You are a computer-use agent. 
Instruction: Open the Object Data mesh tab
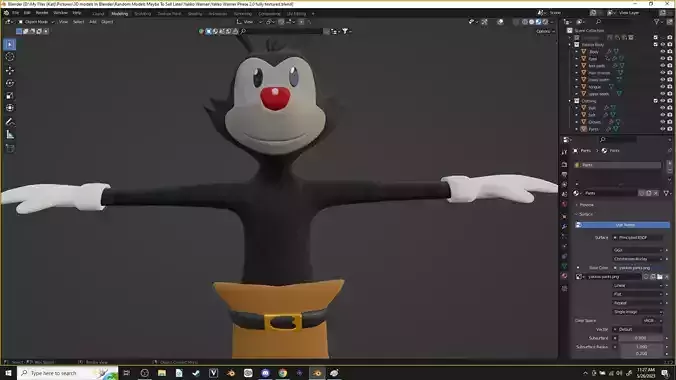click(564, 266)
